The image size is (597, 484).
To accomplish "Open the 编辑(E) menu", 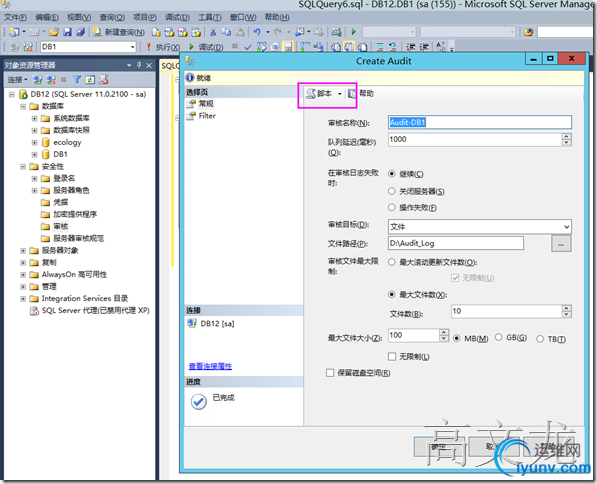I will (x=47, y=17).
